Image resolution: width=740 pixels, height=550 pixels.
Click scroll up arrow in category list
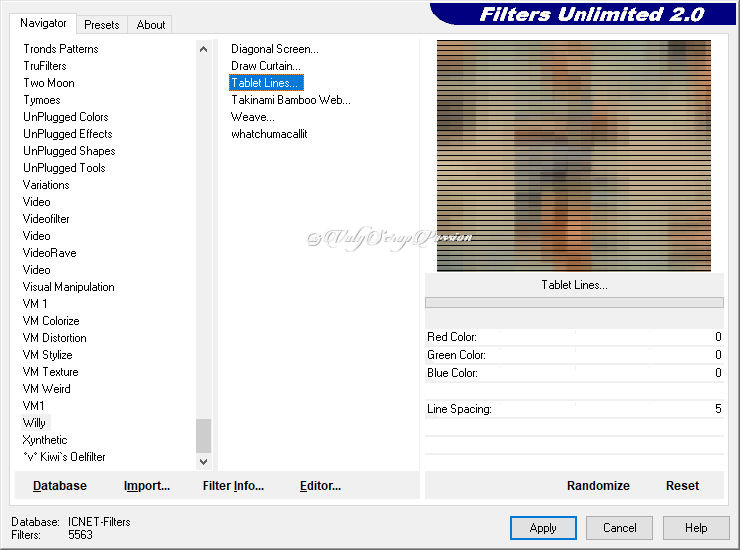click(x=203, y=49)
